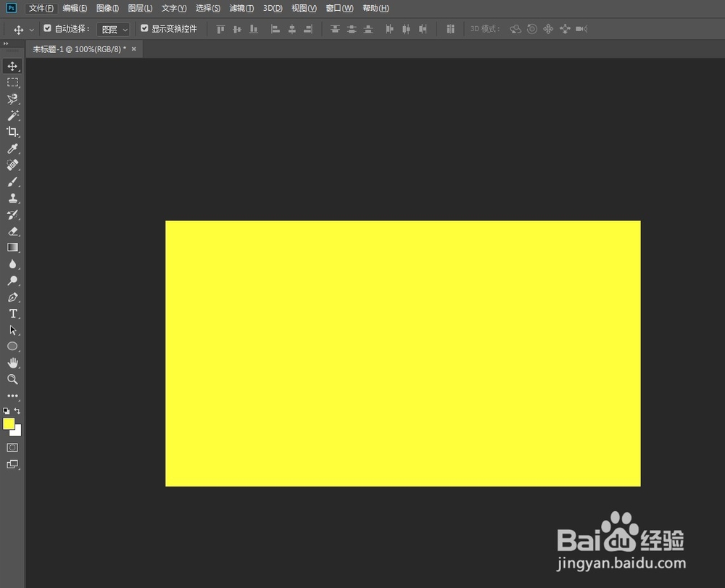
Task: Click the 3D roll mode icon
Action: coord(532,29)
